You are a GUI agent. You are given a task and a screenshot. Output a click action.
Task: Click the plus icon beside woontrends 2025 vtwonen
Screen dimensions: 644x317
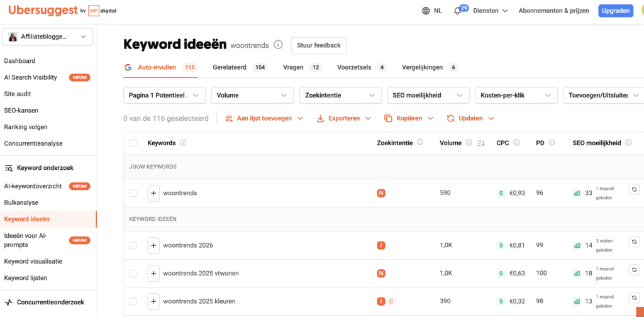point(153,273)
